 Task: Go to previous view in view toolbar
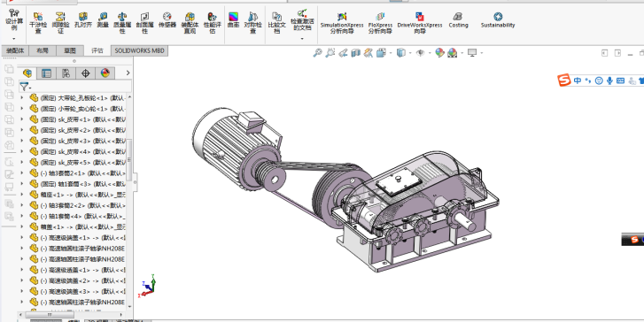click(x=343, y=52)
